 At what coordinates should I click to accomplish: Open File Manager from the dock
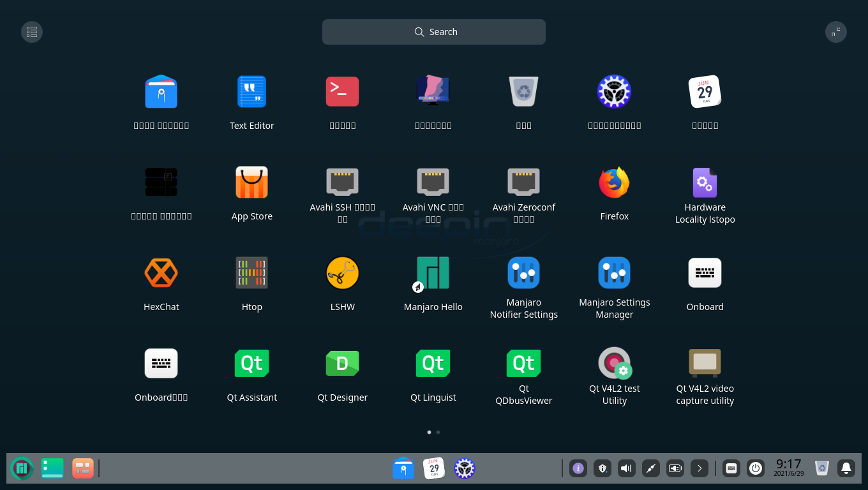[x=403, y=468]
